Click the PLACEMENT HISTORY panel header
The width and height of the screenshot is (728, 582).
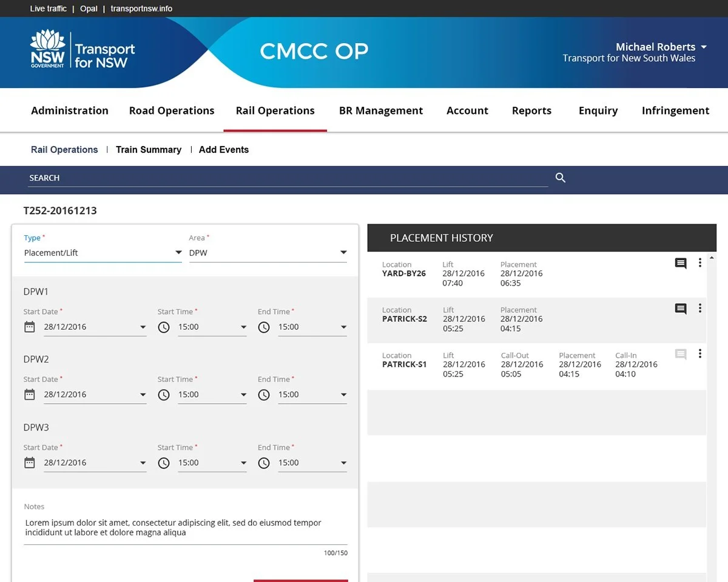(542, 238)
